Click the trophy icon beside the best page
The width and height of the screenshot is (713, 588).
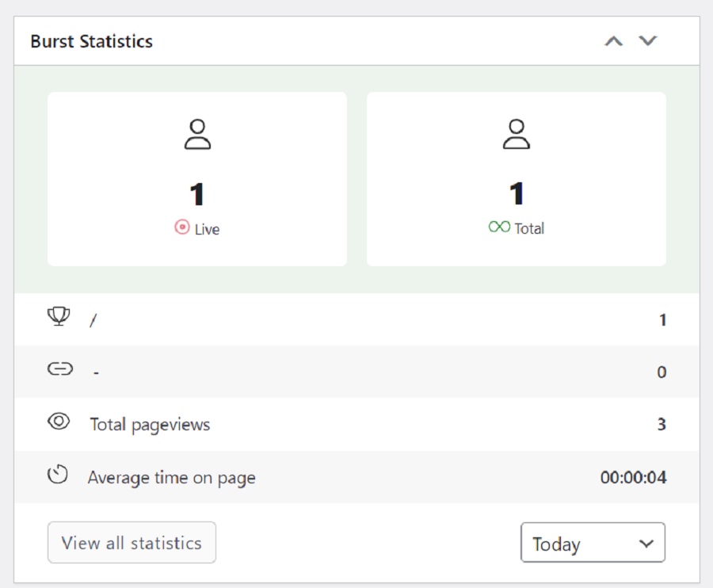coord(59,318)
